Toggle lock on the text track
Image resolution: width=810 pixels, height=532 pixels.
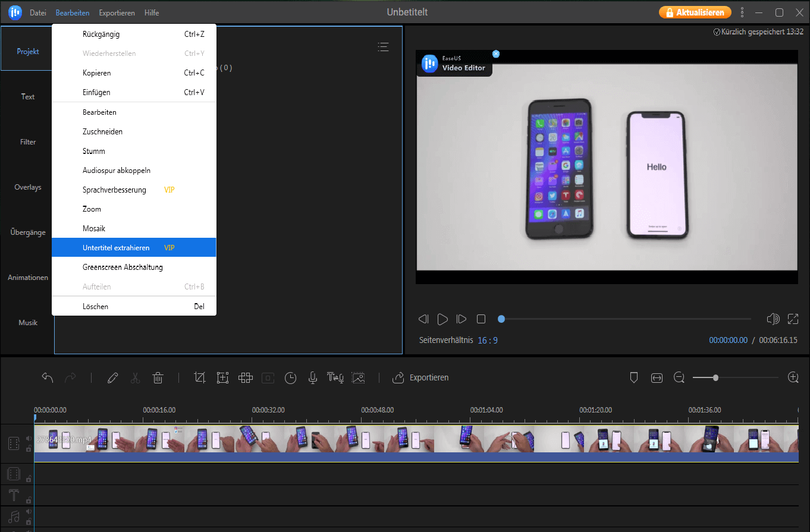(29, 500)
